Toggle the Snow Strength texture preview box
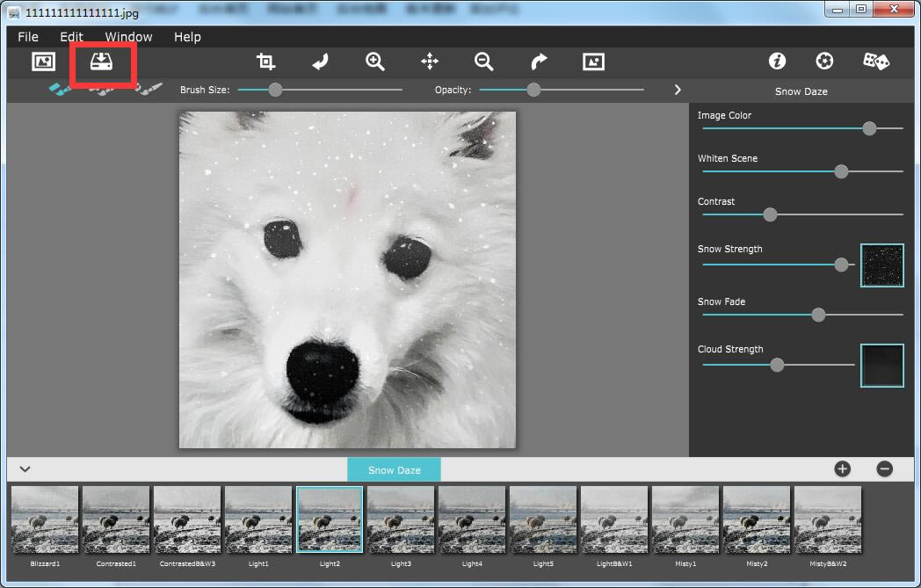Screen dimensions: 921x588 [881, 265]
